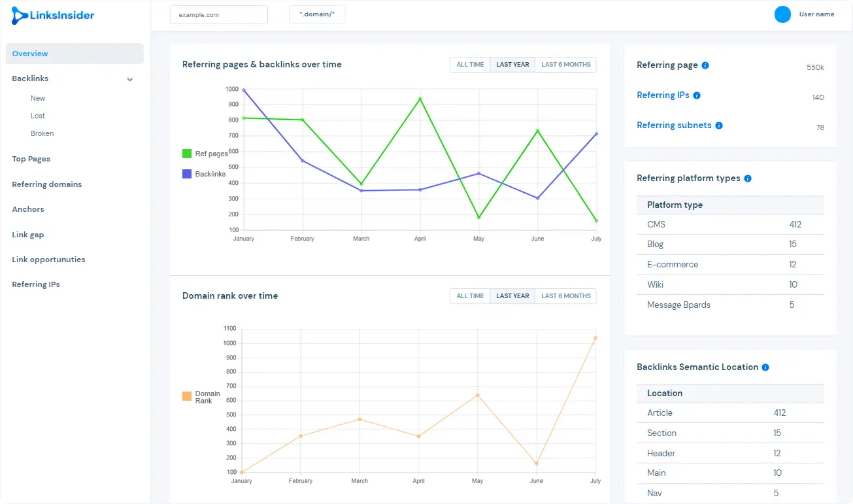
Task: Open Overview in the sidebar
Action: point(75,54)
